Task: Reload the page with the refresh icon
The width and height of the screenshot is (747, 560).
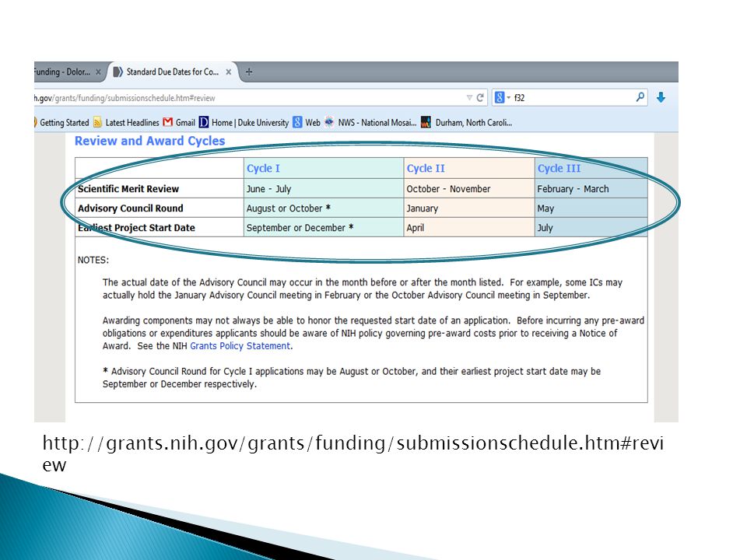Action: click(x=480, y=98)
